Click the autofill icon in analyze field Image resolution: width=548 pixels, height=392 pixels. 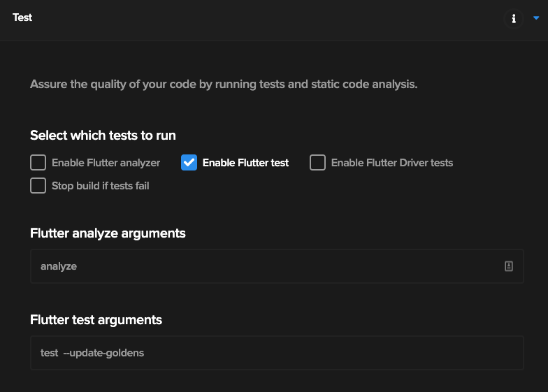point(509,266)
